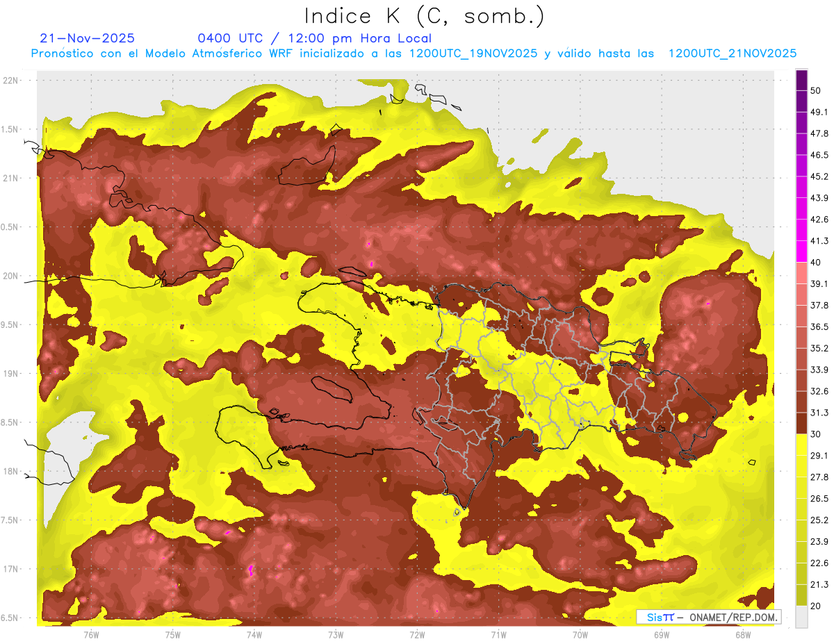Click the colorbar value "29.1"
This screenshot has width=834, height=644.
(819, 456)
